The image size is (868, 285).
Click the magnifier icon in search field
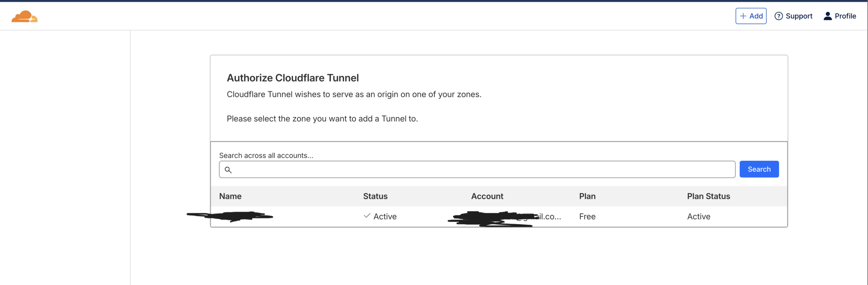228,170
